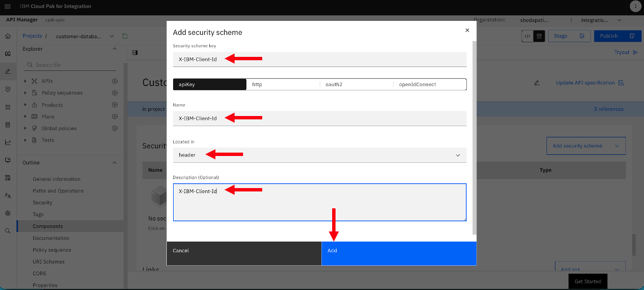
Task: Click the dialog vertical scrollbar
Action: click(x=474, y=137)
